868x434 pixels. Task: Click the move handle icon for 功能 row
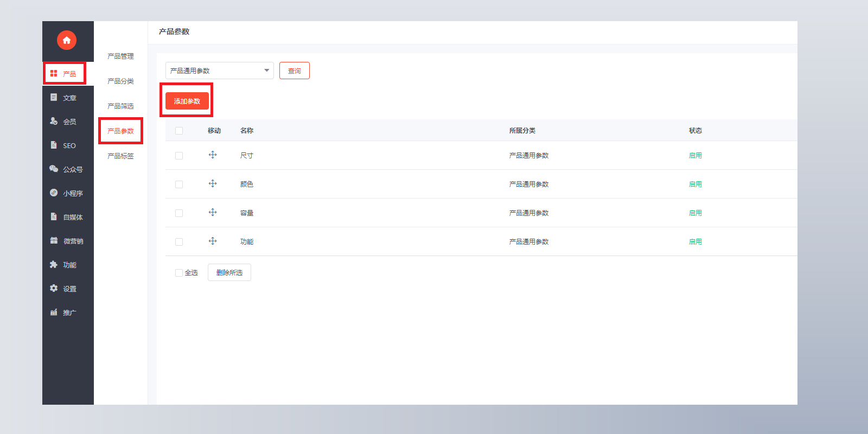213,241
